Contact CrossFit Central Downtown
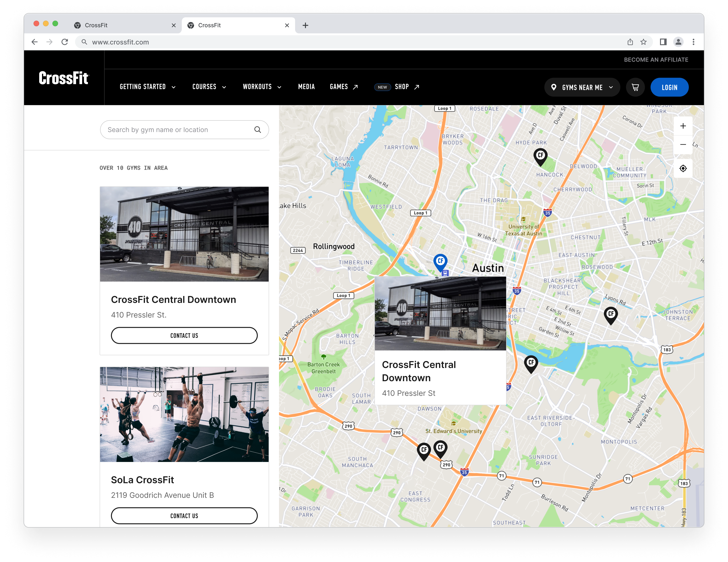The width and height of the screenshot is (728, 562). click(184, 335)
